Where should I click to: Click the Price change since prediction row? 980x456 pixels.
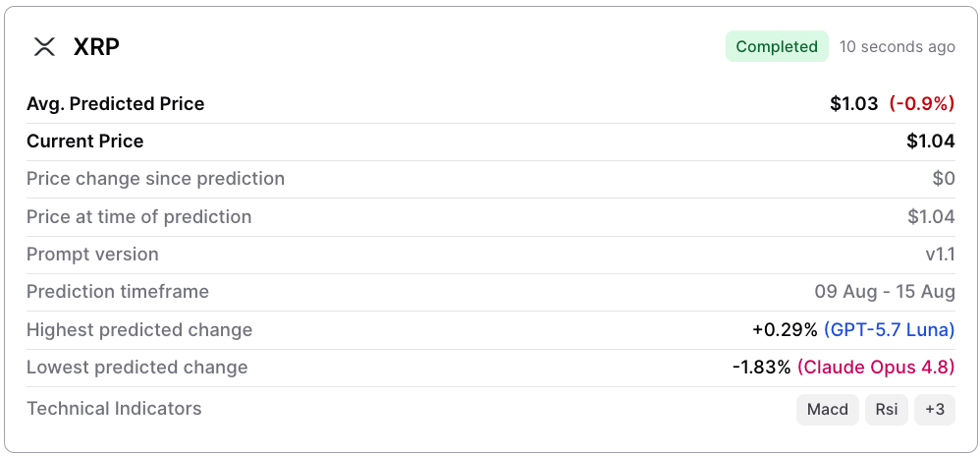491,180
